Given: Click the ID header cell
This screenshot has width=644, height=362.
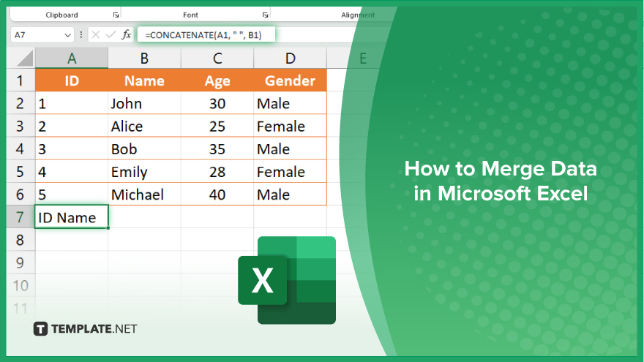Looking at the screenshot, I should [72, 80].
